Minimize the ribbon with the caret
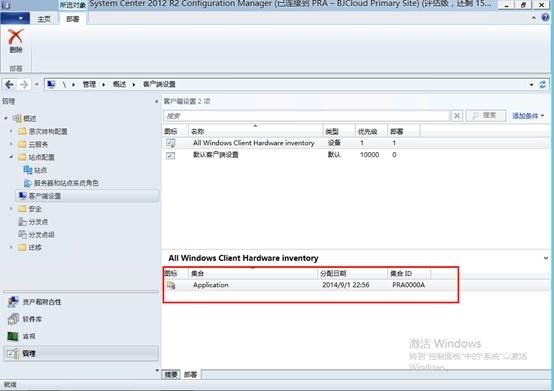The width and height of the screenshot is (554, 391). point(534,18)
